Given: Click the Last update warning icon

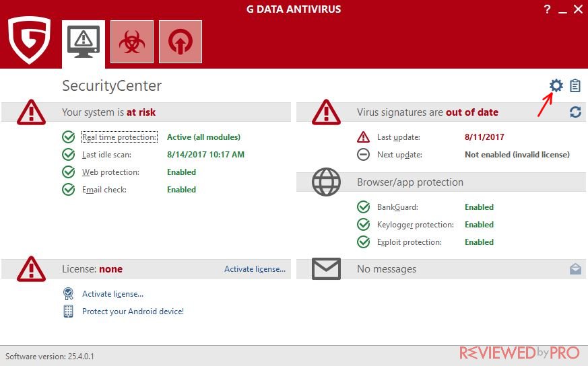Looking at the screenshot, I should pyautogui.click(x=363, y=137).
